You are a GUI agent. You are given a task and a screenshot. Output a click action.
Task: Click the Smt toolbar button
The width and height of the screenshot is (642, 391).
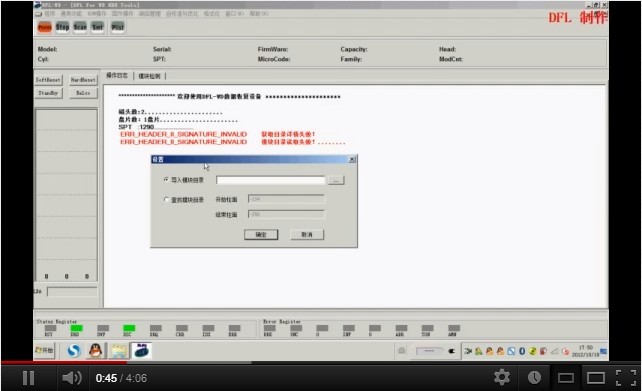click(97, 27)
